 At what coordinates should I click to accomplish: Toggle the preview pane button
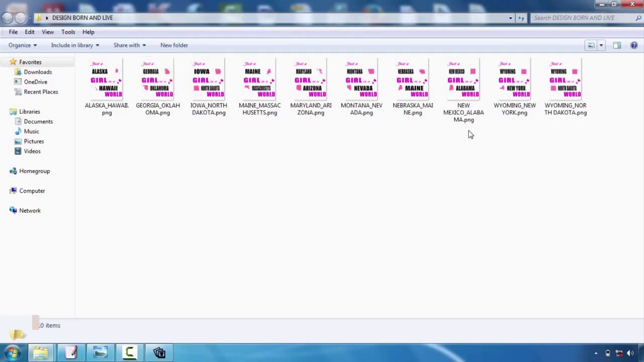click(617, 45)
